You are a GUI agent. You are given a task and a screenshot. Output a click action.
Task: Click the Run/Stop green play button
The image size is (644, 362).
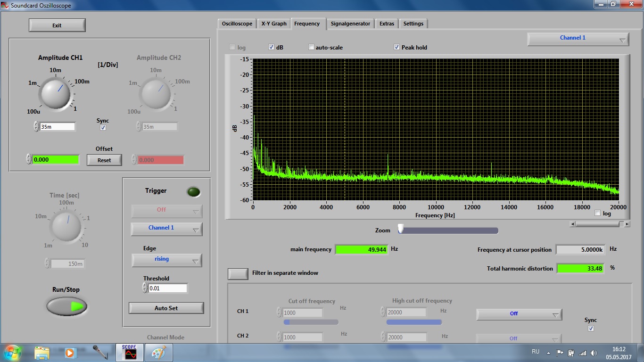coord(67,306)
